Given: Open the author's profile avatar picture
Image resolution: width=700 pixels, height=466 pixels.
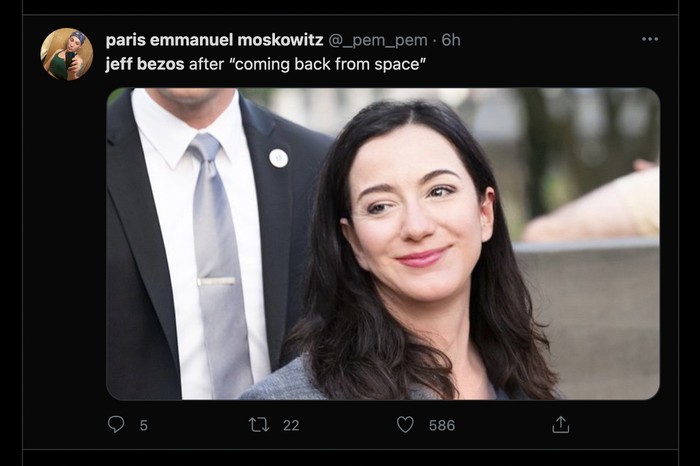Looking at the screenshot, I should tap(66, 54).
